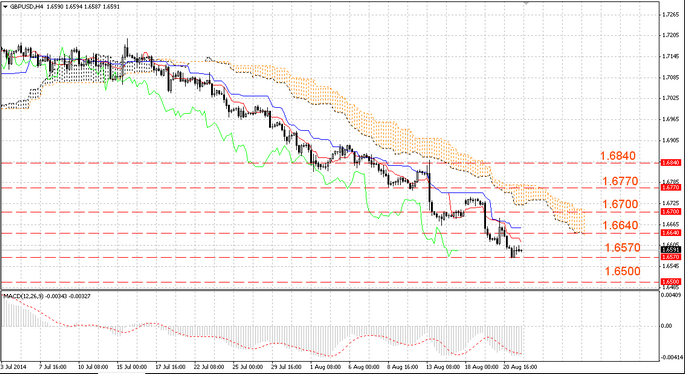
Task: Select the large orange 1.6570 text label
Action: 623,248
